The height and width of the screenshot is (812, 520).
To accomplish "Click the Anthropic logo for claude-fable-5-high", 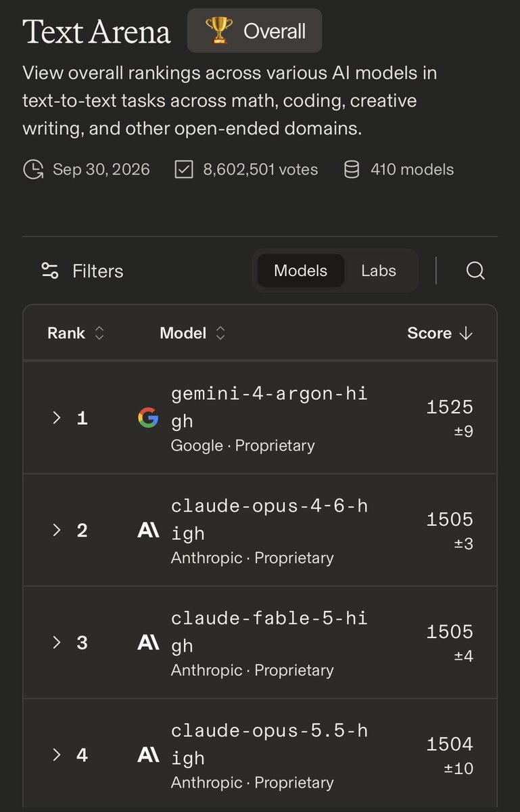I will [x=148, y=643].
